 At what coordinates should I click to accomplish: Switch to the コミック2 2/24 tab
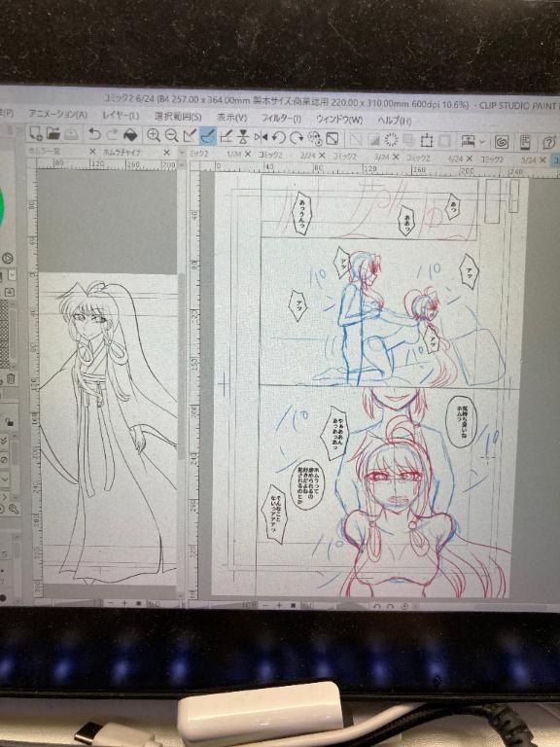click(x=292, y=155)
